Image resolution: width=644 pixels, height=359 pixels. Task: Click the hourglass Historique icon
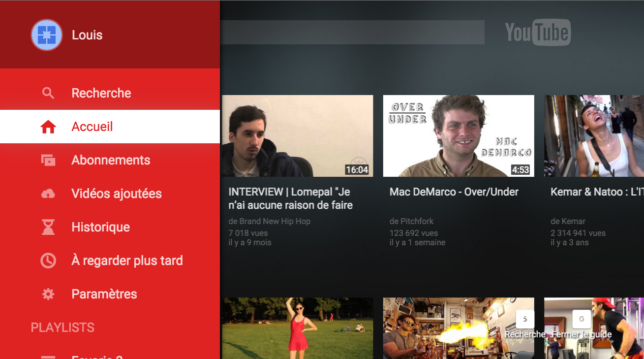point(48,227)
